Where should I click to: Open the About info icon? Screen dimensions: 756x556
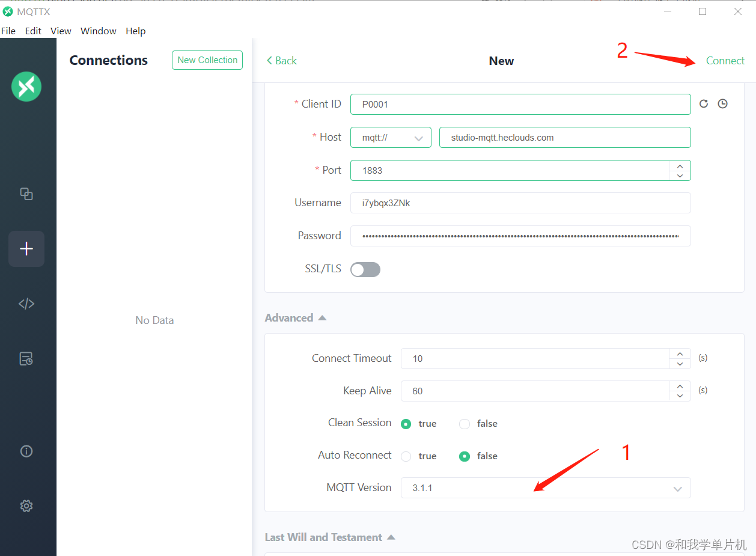pos(26,451)
